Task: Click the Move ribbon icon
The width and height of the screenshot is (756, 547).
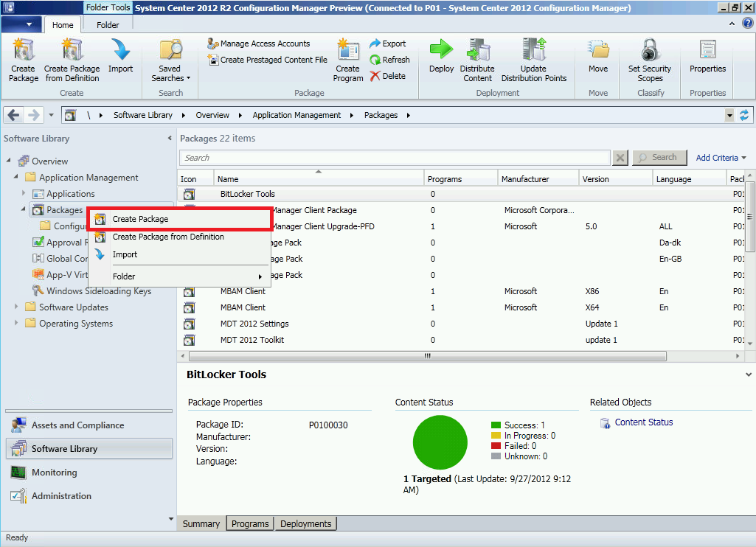Action: point(598,49)
